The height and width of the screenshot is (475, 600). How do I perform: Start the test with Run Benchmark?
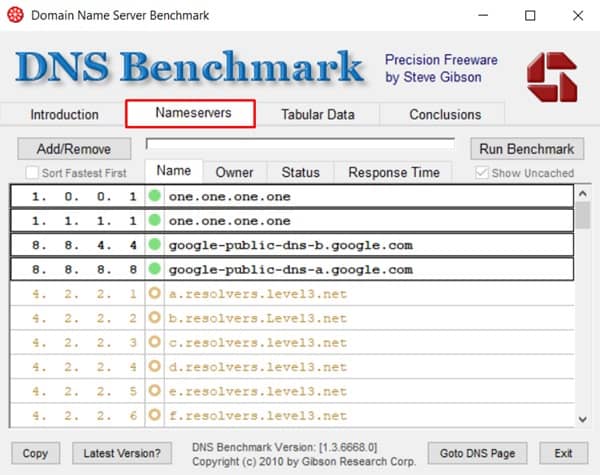(x=527, y=149)
